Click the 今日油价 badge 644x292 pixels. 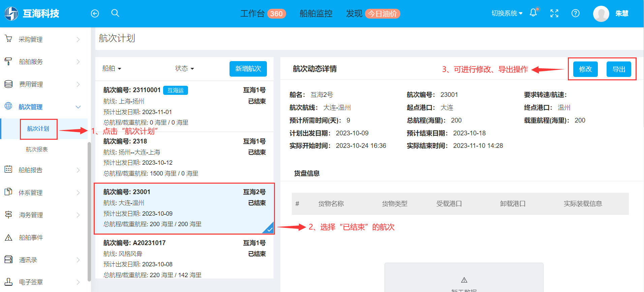click(382, 14)
